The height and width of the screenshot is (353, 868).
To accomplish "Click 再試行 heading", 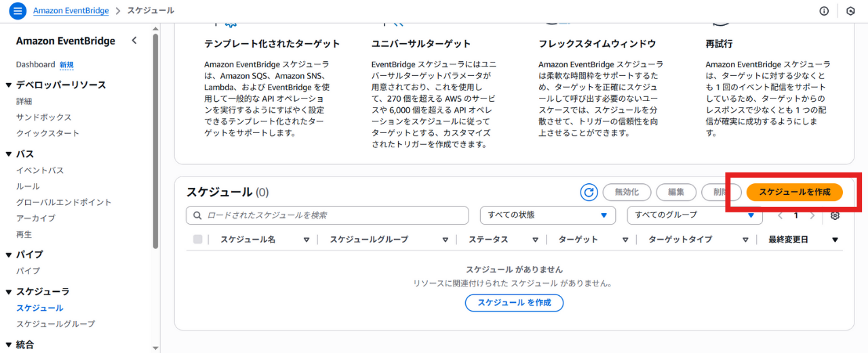I will point(719,43).
